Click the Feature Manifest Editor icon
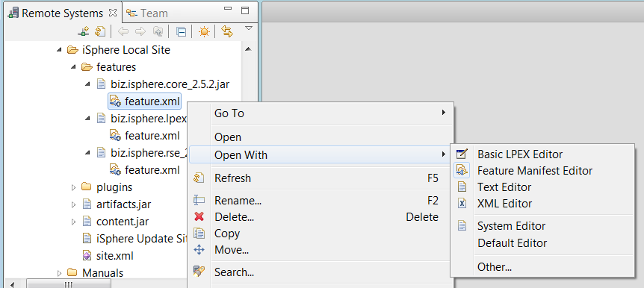Viewport: 644px width, 288px height. (462, 170)
